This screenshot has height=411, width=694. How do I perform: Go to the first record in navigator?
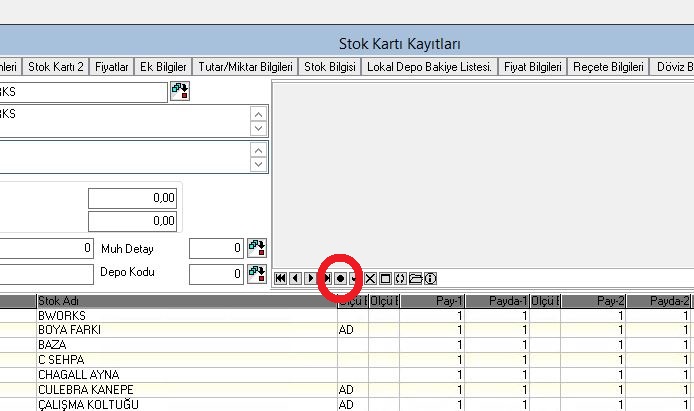(280, 278)
